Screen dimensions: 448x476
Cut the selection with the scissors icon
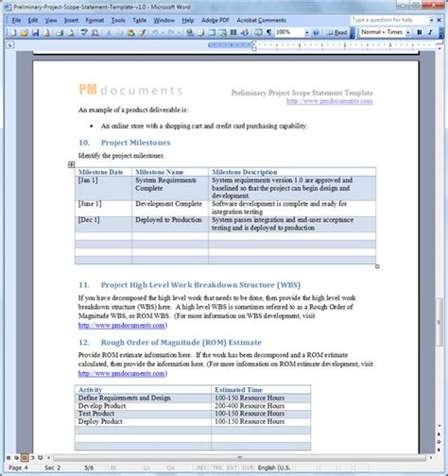109,32
